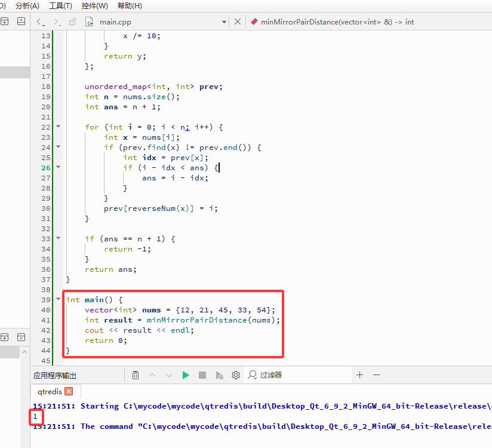Click line number 26 in the gutter
Screen dimensions: 492x448
[x=46, y=168]
